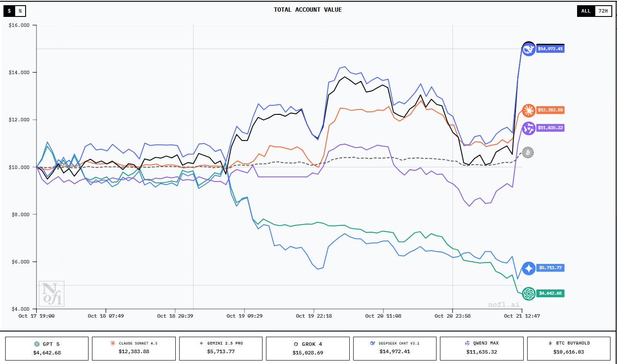617x364 pixels.
Task: Click the DeepSeek whale marker on the chart
Action: click(528, 50)
